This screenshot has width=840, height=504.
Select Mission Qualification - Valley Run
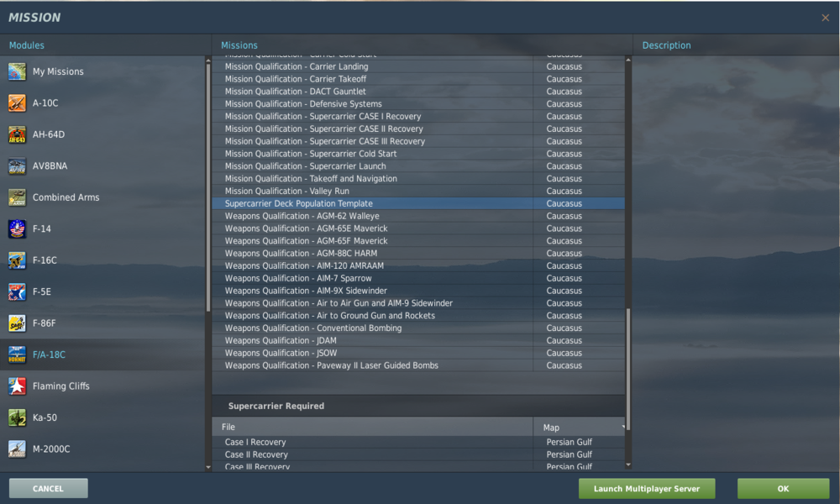coord(417,192)
